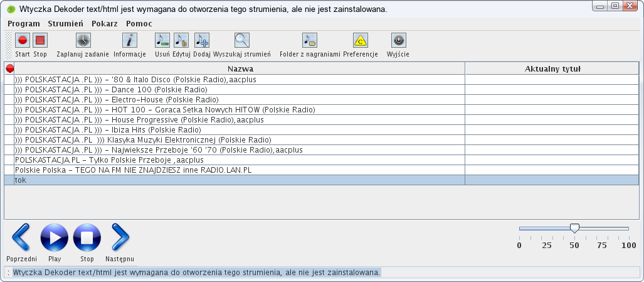Click the Stop recording toolbar icon
644x282 pixels.
40,41
